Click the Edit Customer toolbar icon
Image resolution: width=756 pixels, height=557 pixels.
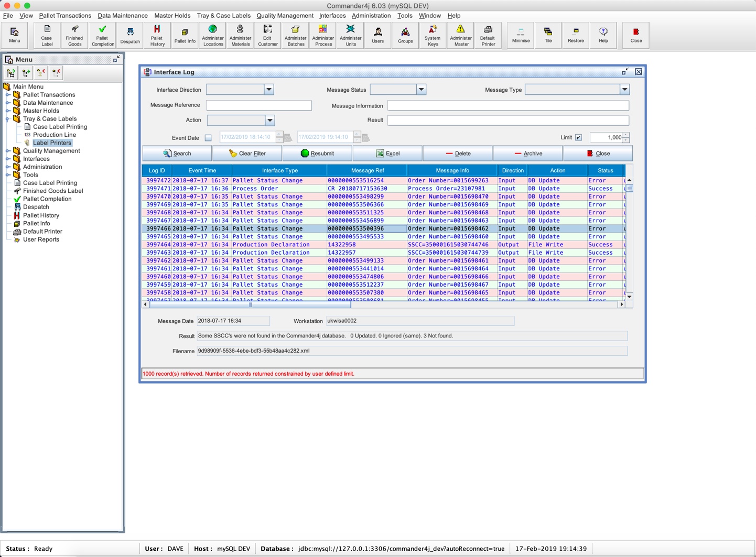click(268, 35)
